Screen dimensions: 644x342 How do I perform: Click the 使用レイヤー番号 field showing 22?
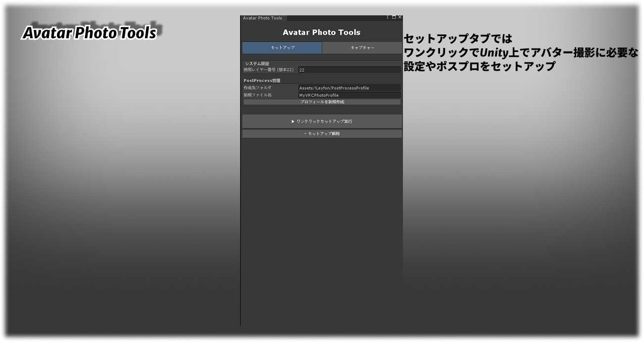click(x=349, y=70)
